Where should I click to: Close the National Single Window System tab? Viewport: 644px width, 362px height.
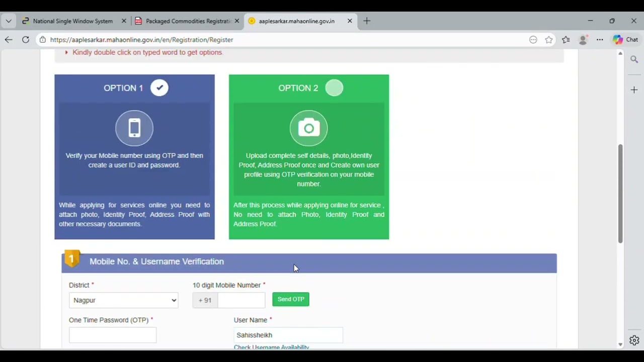click(x=124, y=21)
